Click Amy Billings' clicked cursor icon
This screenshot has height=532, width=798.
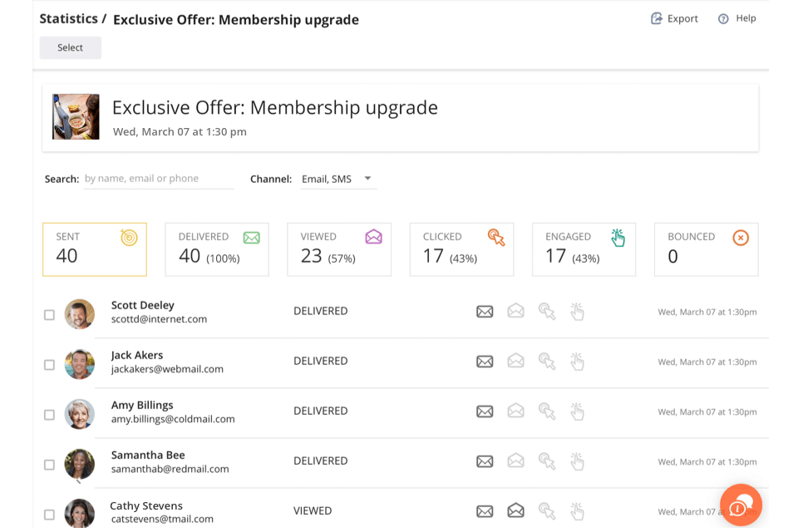pos(547,411)
